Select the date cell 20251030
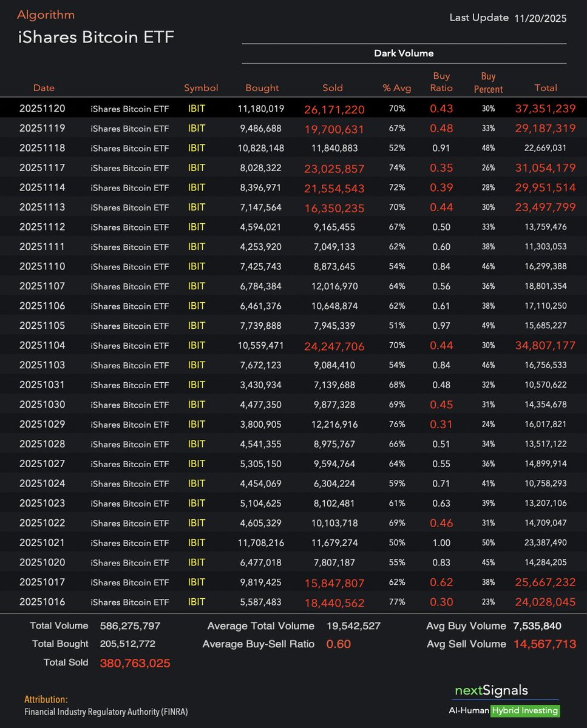Viewport: 587px width, 728px height. click(42, 405)
